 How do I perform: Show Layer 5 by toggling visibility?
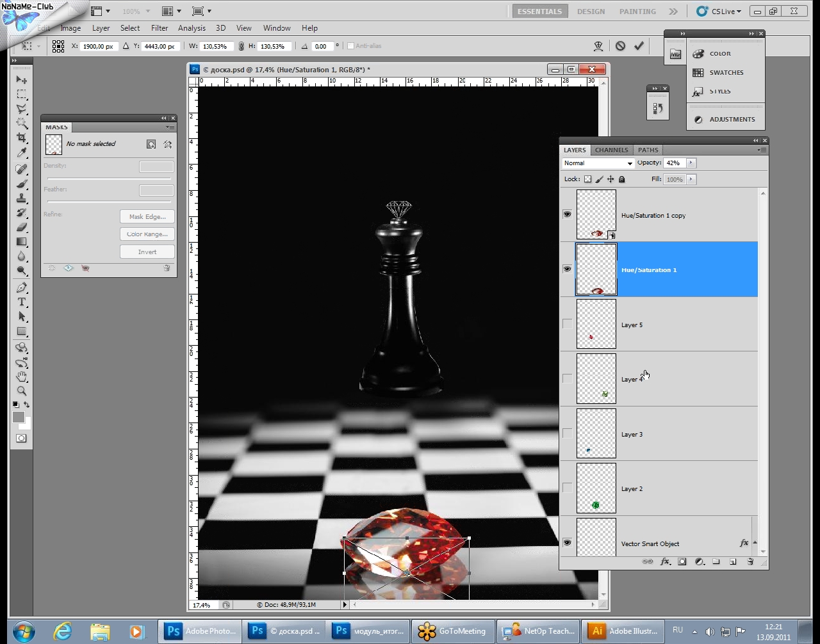567,324
